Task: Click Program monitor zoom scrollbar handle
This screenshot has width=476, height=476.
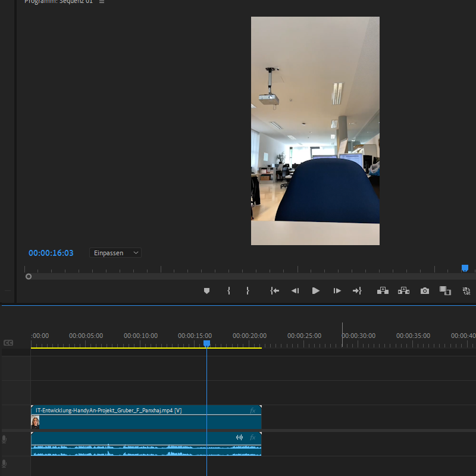Action: click(29, 277)
